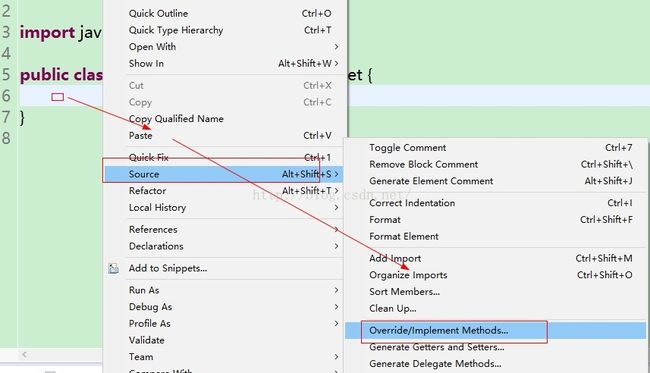
Task: Select Quick Outline menu entry
Action: point(224,13)
